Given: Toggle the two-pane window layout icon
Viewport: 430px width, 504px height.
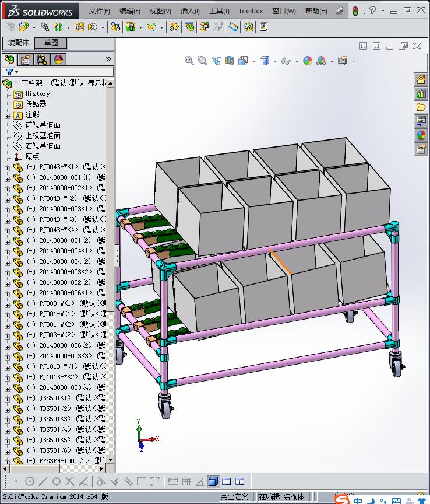Looking at the screenshot, I should tap(227, 481).
